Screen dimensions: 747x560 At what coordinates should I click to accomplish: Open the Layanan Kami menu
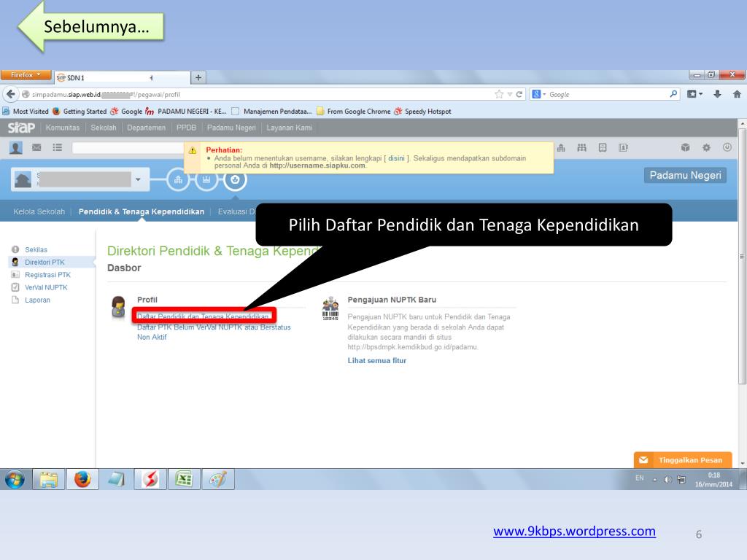(x=289, y=128)
